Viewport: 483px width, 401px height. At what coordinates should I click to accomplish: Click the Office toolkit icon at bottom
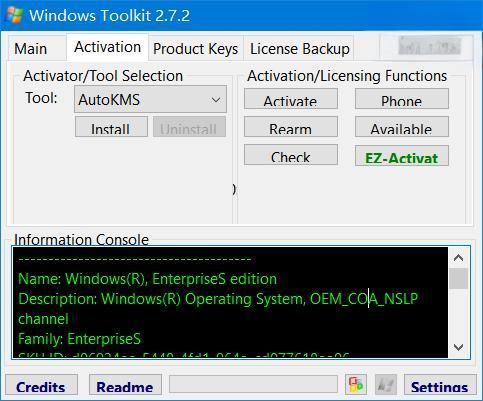356,384
